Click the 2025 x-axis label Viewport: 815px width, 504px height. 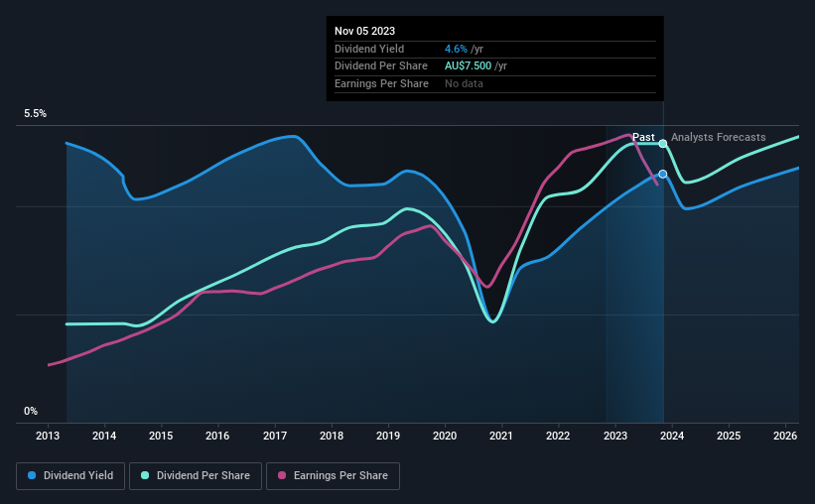point(729,436)
